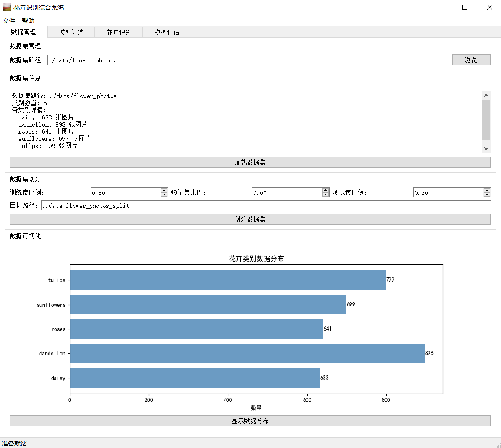The width and height of the screenshot is (501, 448).
Task: Click the text "roses: 641 张图片"
Action: point(46,132)
